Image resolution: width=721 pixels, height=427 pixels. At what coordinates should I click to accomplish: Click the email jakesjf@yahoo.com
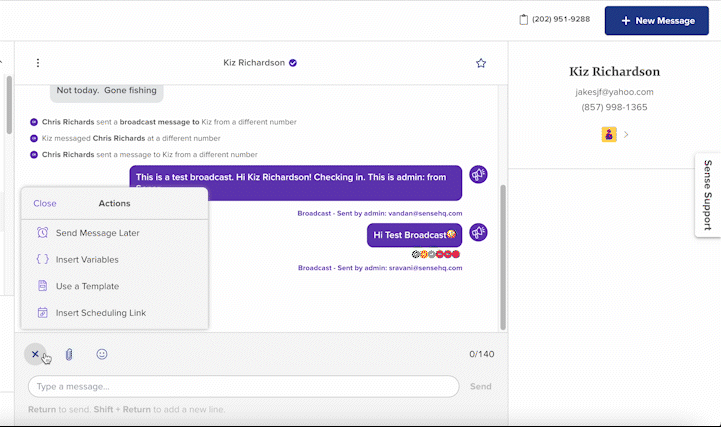point(614,92)
